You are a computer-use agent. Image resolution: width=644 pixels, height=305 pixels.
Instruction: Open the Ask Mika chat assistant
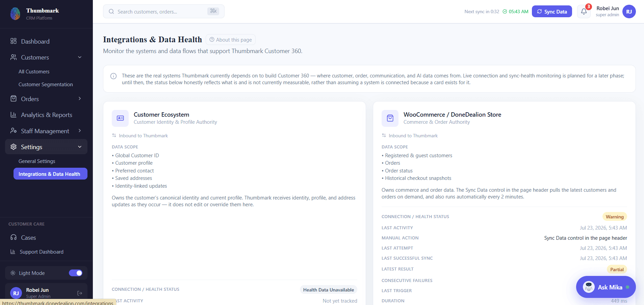click(x=606, y=287)
